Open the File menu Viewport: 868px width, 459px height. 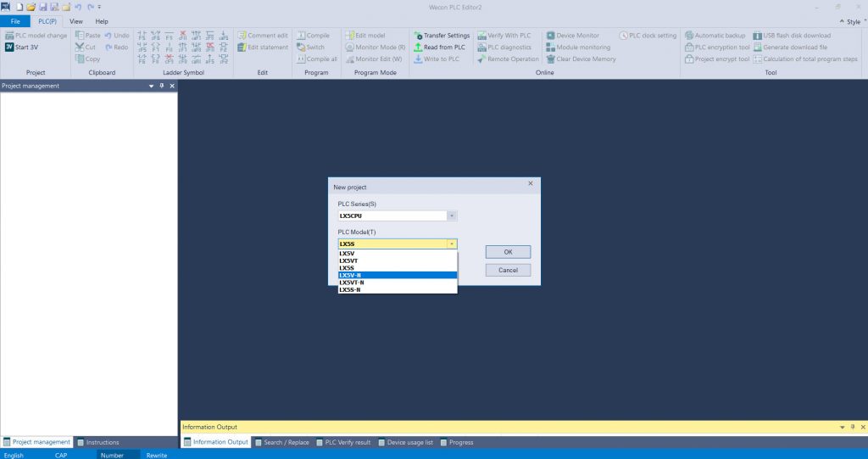point(15,21)
